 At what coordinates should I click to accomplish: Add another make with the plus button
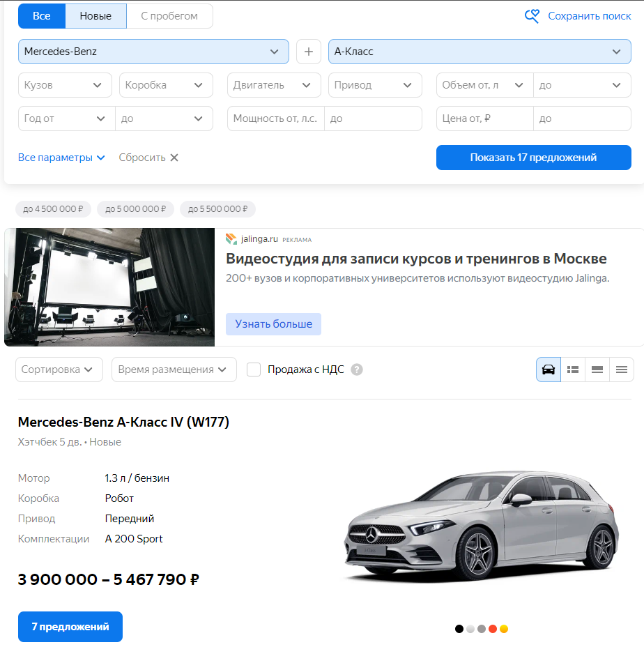pos(309,52)
